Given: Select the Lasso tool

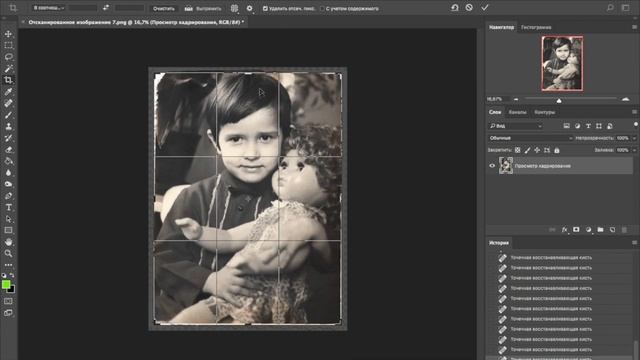Looking at the screenshot, I should pyautogui.click(x=8, y=57).
